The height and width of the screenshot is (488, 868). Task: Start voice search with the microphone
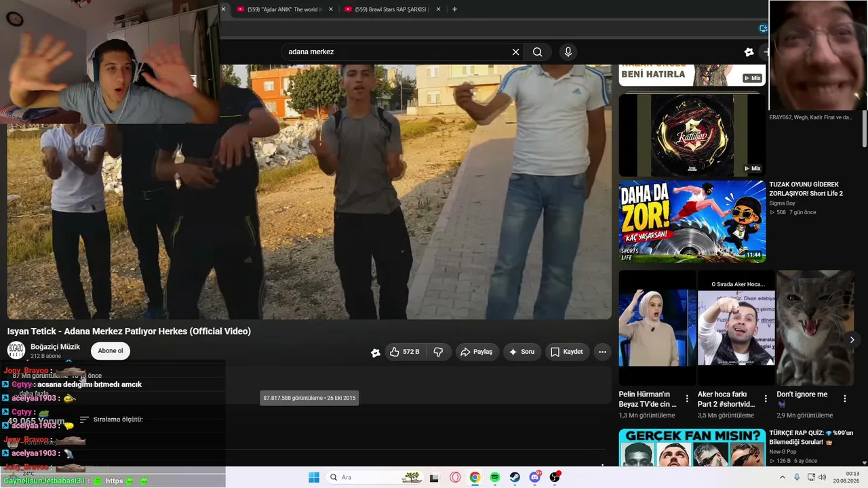[x=568, y=52]
